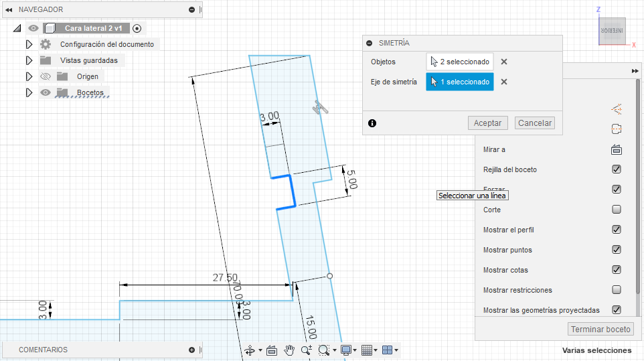This screenshot has width=644, height=361.
Task: Click the Terminar boceto button
Action: pyautogui.click(x=600, y=330)
